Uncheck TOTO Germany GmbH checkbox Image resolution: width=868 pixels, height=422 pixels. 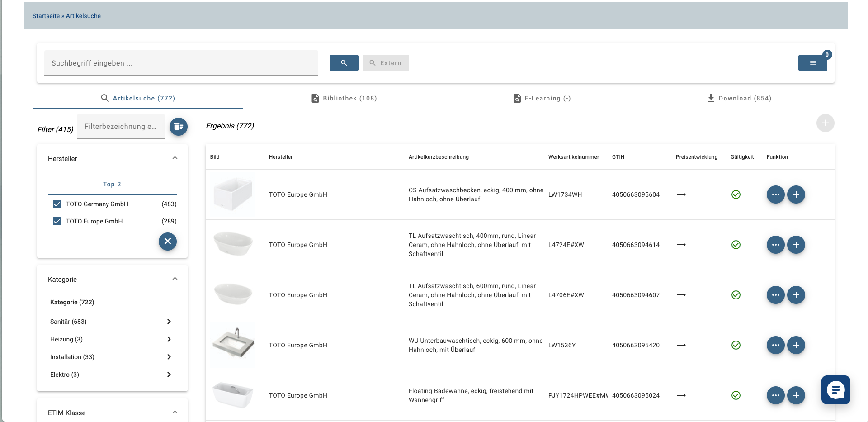pyautogui.click(x=57, y=204)
